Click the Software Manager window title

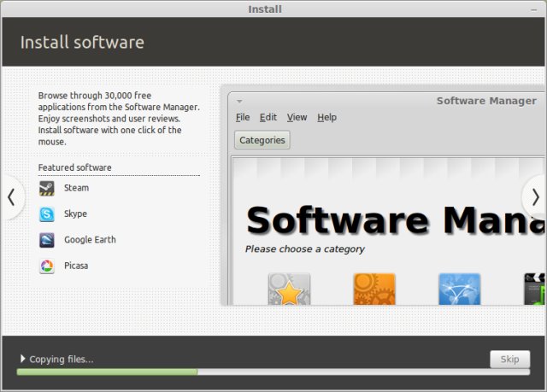pos(486,101)
